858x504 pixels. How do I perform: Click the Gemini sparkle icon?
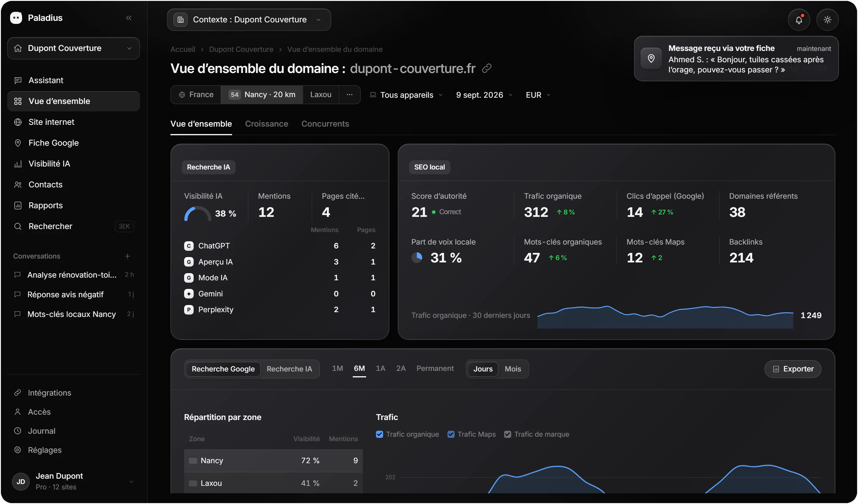[189, 293]
